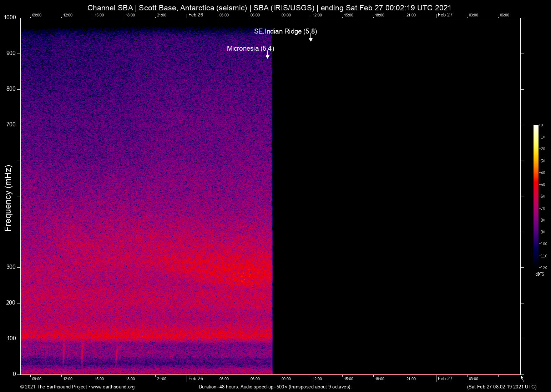This screenshot has width=551, height=392.
Task: Click the Sat Feb 27 08:02:19 timestamp footer
Action: coord(501,387)
